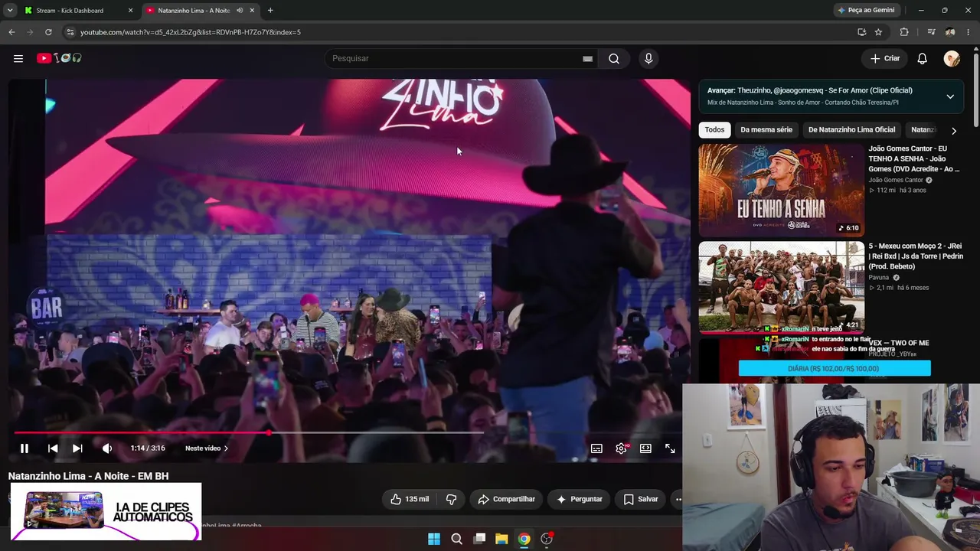This screenshot has width=980, height=551.
Task: Click the Criar button
Action: click(885, 58)
